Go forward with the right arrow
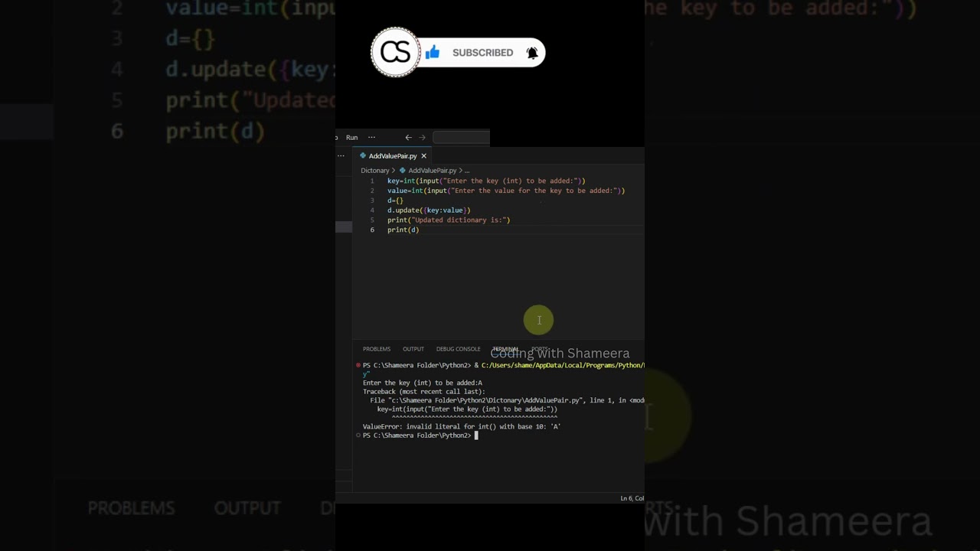This screenshot has height=551, width=980. coord(422,138)
